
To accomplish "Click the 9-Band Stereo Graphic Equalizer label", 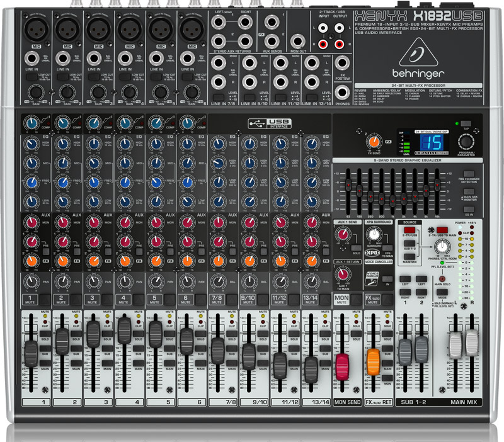I will (407, 161).
